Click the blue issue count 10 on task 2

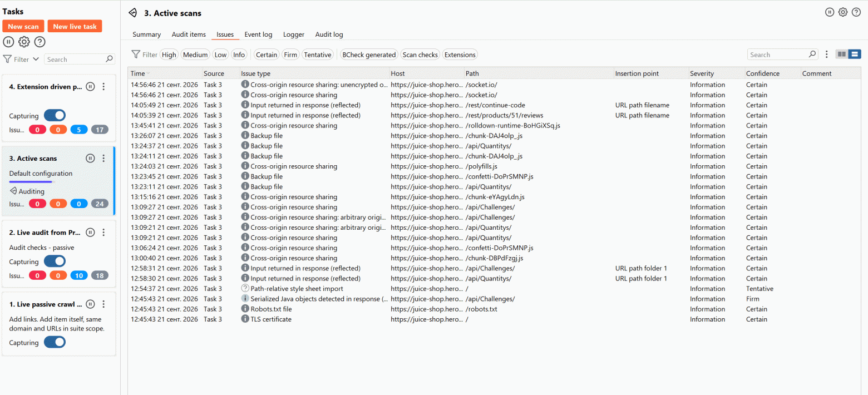pyautogui.click(x=79, y=275)
